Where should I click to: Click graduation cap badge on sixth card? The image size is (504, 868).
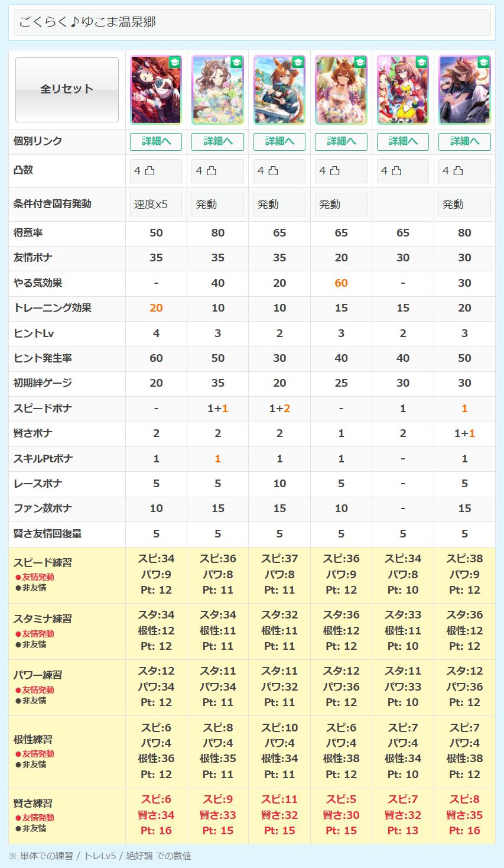click(483, 63)
